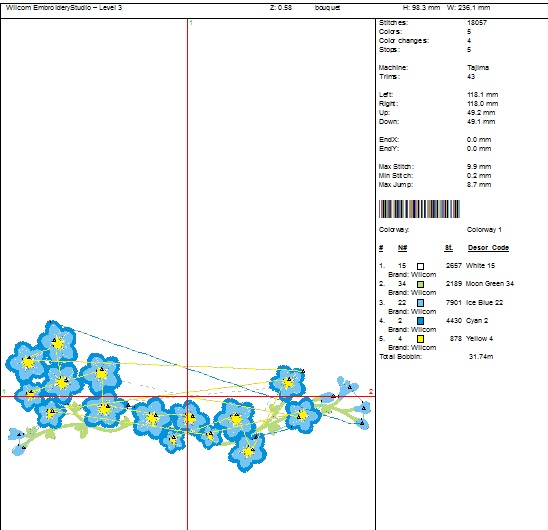Select the topmost blue flower at left
548x530 pixels.
coord(57,343)
